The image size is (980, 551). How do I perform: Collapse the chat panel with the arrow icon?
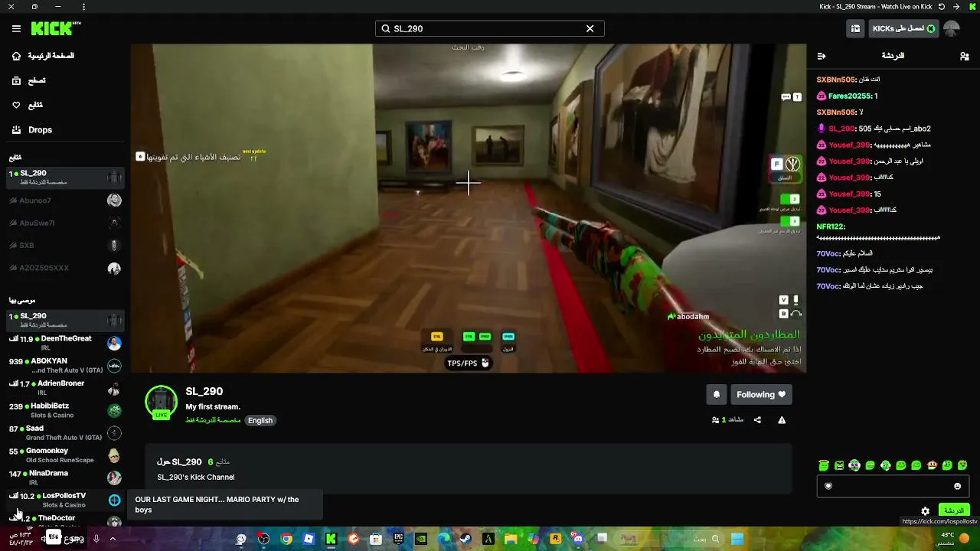tap(822, 56)
